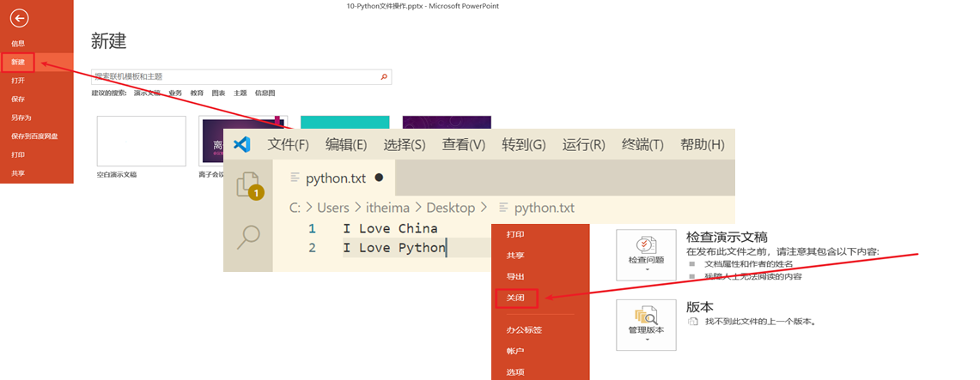Select 关闭 (Close) in the backstage menu
980x380 pixels.
click(x=516, y=299)
